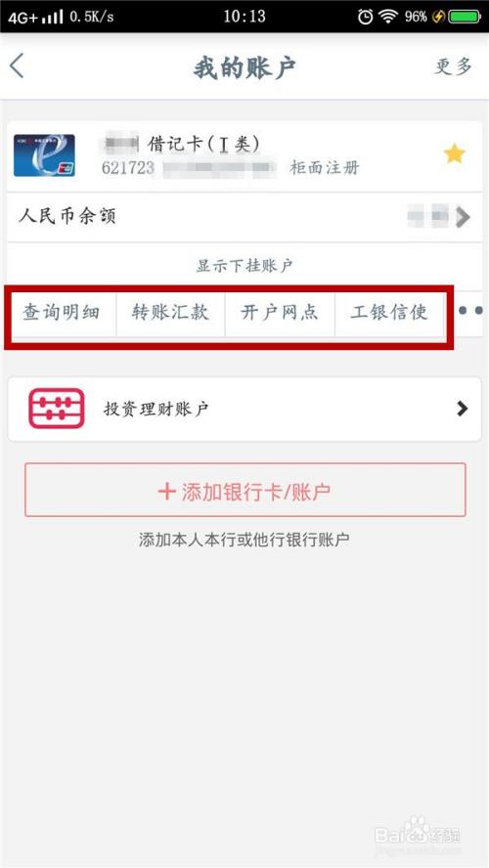Open the abacus investment account icon
Image resolution: width=489 pixels, height=868 pixels.
(x=57, y=409)
